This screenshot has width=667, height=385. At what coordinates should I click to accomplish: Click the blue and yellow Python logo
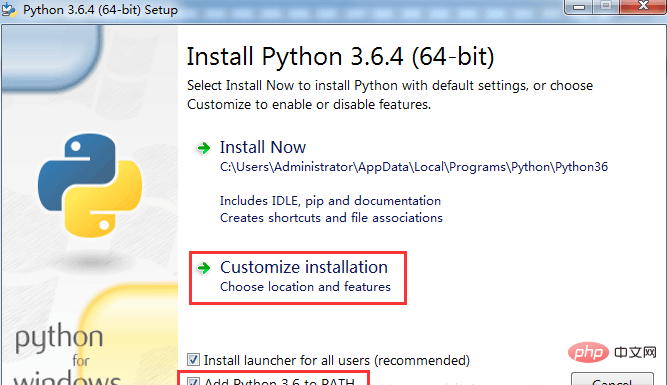(90, 186)
